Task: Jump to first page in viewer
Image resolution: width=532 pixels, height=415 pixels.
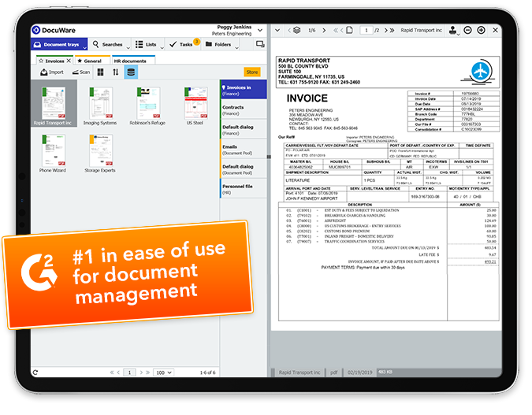Action: pos(336,30)
